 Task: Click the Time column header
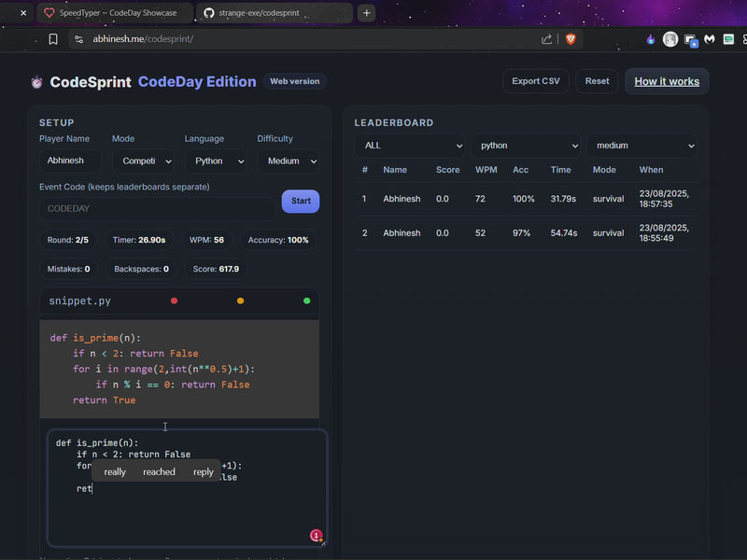pyautogui.click(x=561, y=170)
